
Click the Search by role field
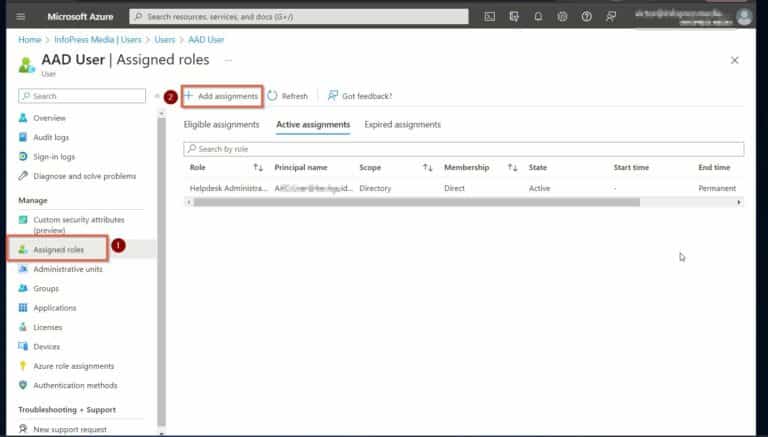coord(464,149)
